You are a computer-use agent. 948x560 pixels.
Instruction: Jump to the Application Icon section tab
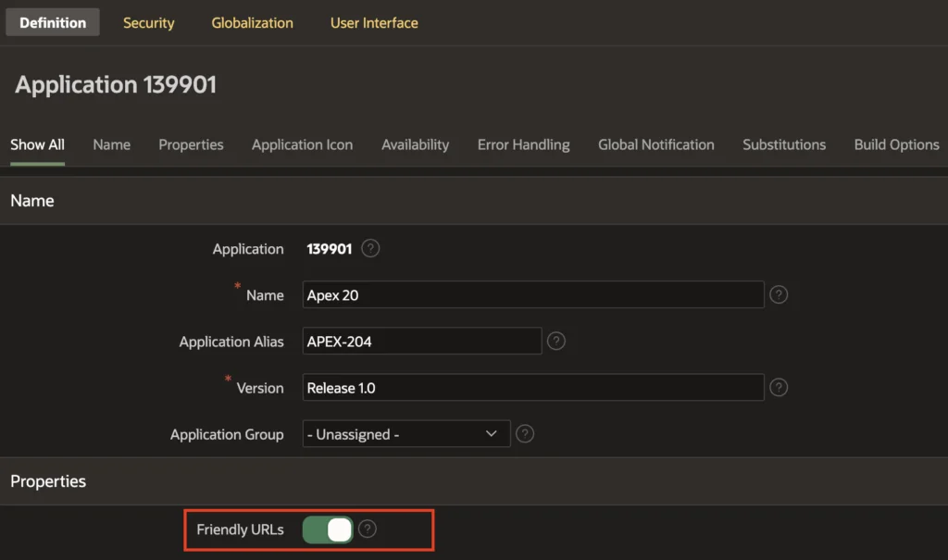pos(303,145)
